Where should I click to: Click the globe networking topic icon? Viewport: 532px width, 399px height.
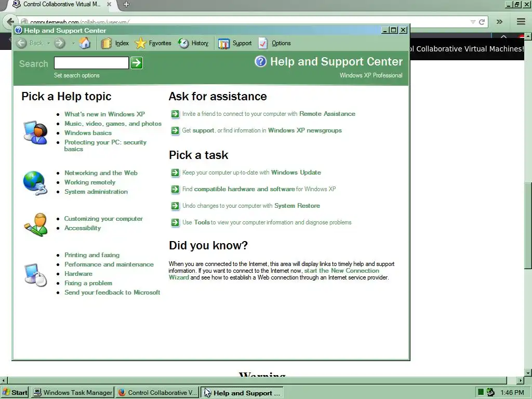35,183
